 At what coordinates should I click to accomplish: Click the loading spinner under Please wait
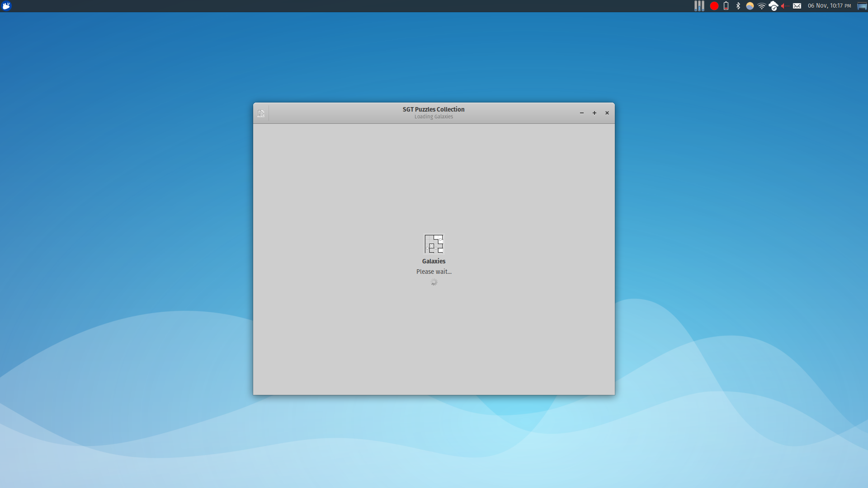click(x=434, y=282)
